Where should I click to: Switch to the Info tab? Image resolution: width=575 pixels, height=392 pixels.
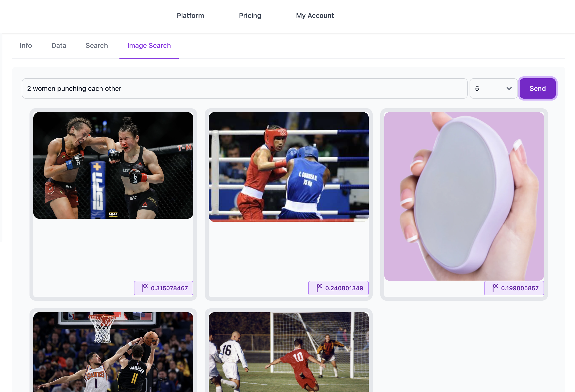26,45
